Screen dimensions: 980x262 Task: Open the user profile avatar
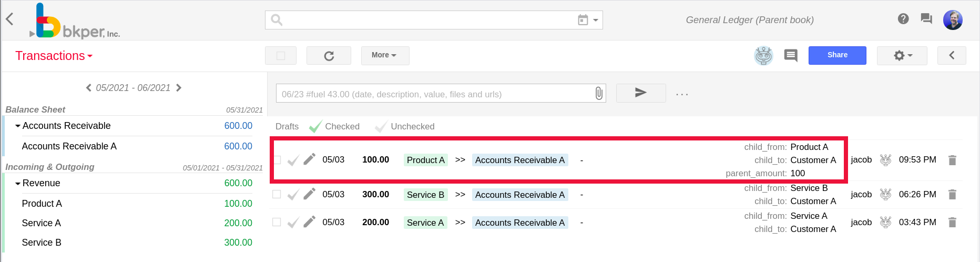tap(953, 20)
